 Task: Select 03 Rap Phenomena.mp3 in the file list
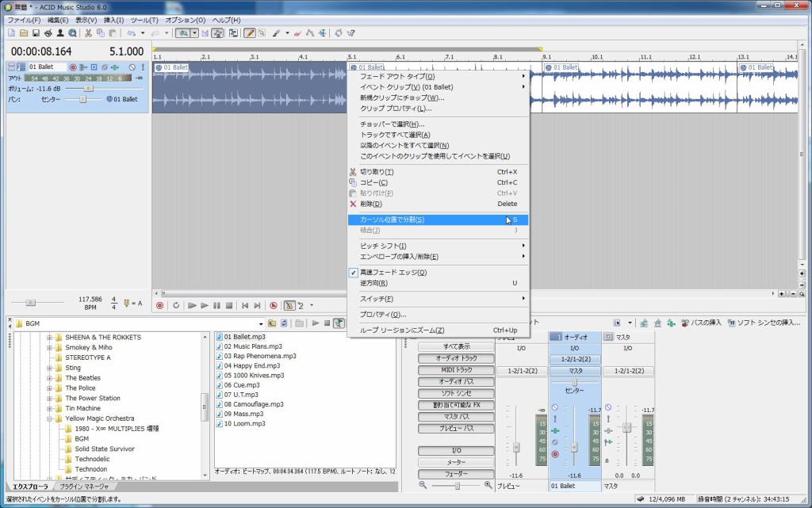260,356
